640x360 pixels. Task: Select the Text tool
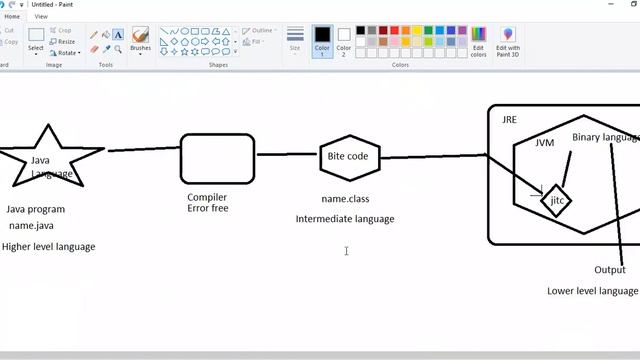coord(118,35)
